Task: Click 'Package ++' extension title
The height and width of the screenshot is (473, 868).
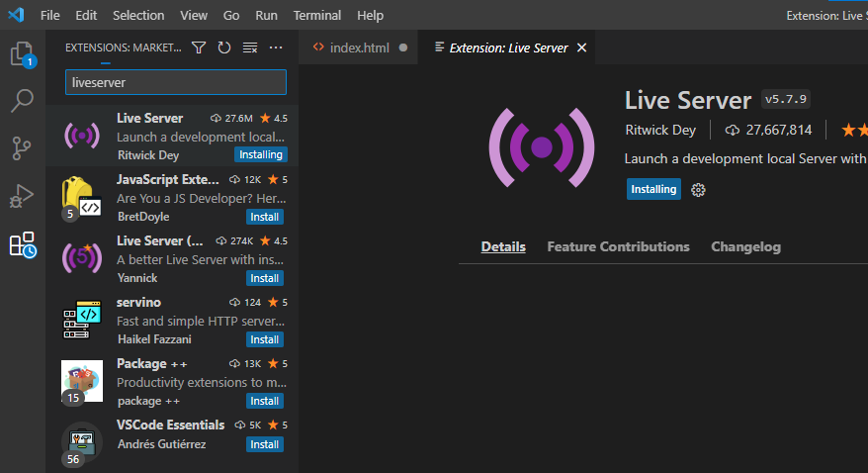Action: [151, 364]
